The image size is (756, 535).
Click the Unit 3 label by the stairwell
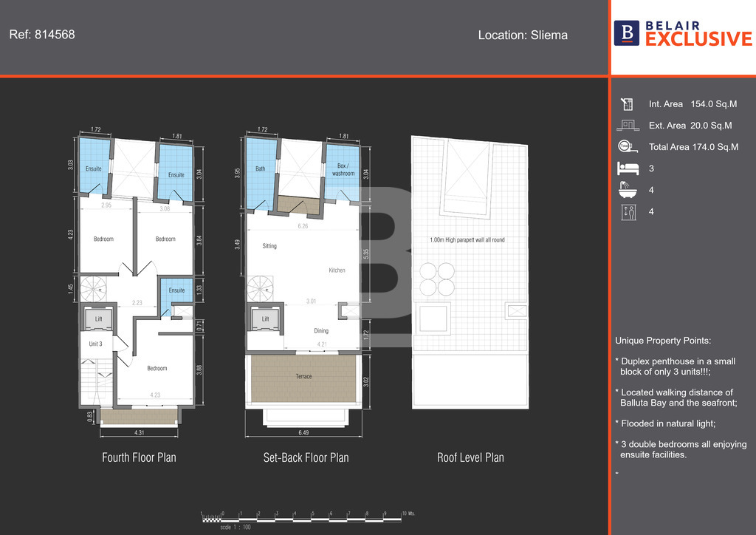[x=95, y=344]
